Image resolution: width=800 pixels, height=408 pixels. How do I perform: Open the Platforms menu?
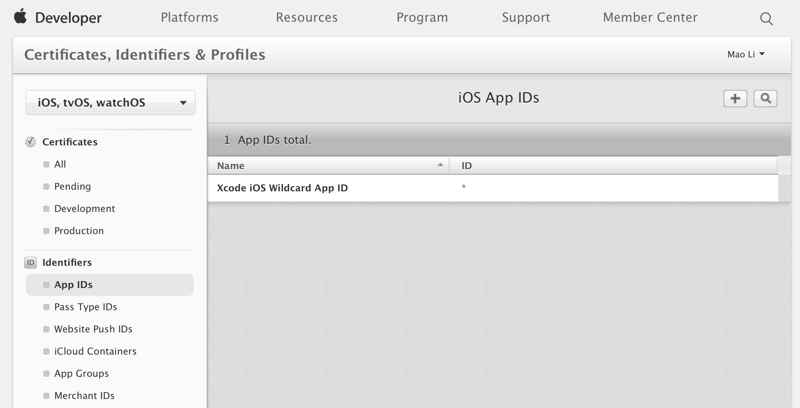[x=191, y=17]
